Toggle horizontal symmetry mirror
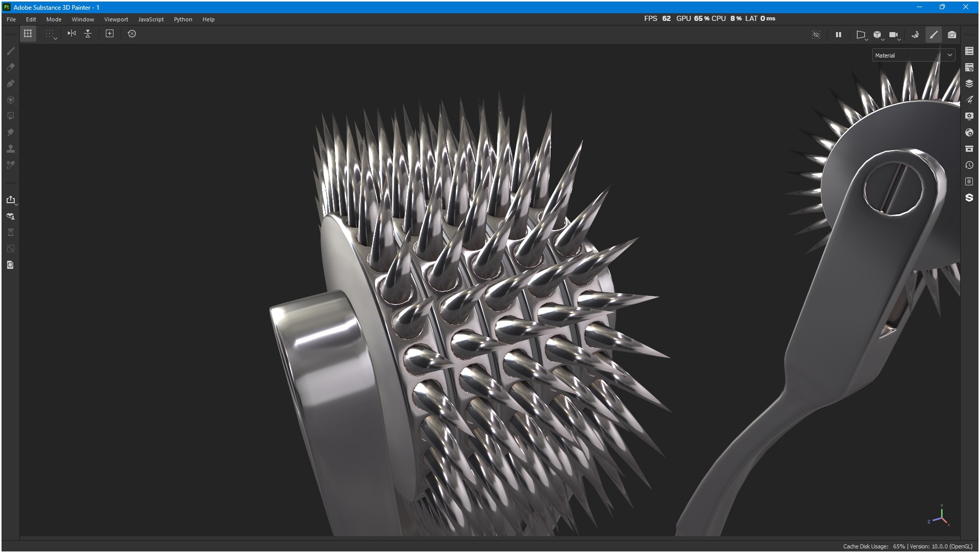Screen dimensions: 980x553 coord(72,34)
